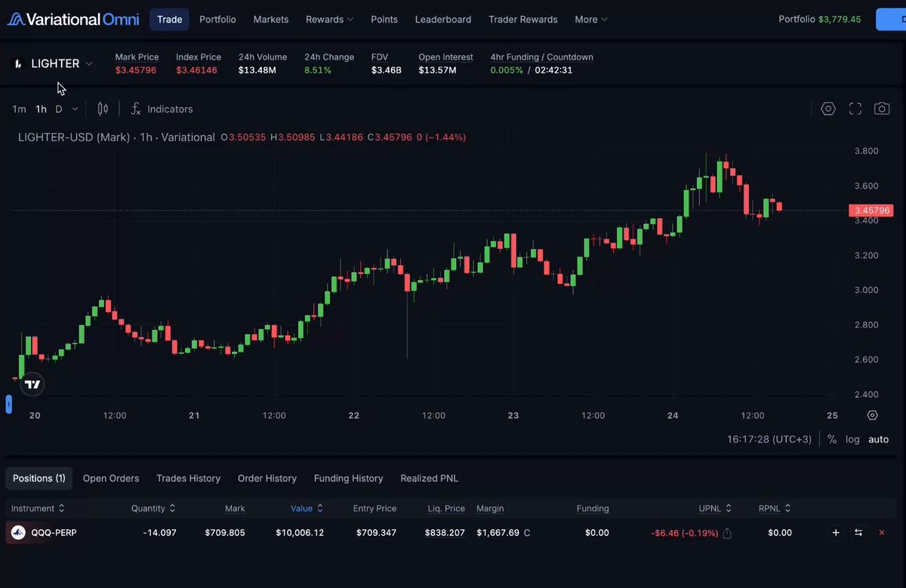Switch to Funding History tab

click(x=348, y=479)
